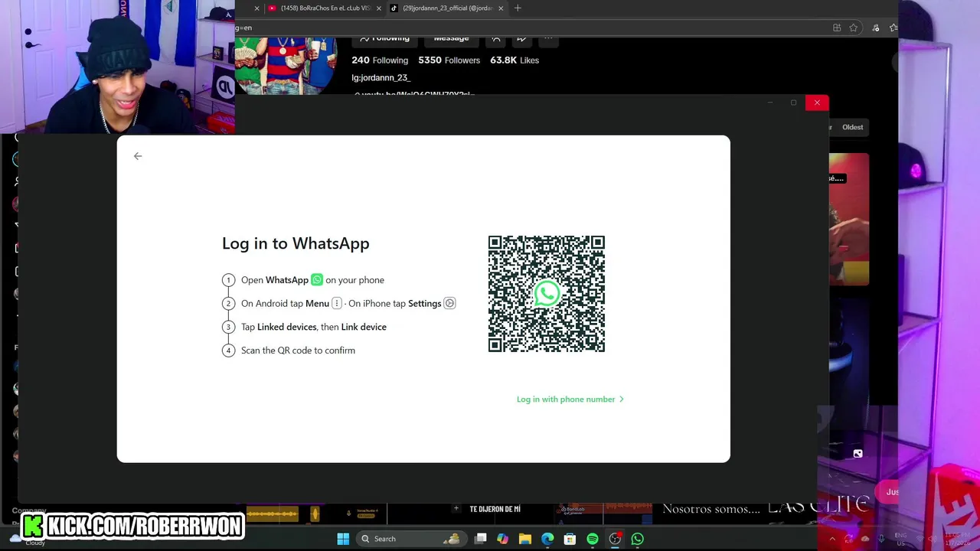Open the taskbar clock and date
The height and width of the screenshot is (551, 980).
959,539
